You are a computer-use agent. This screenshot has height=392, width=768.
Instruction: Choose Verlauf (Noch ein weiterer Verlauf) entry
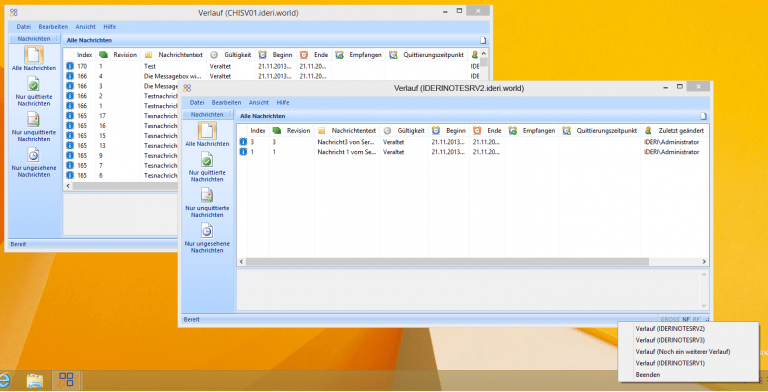(688, 352)
